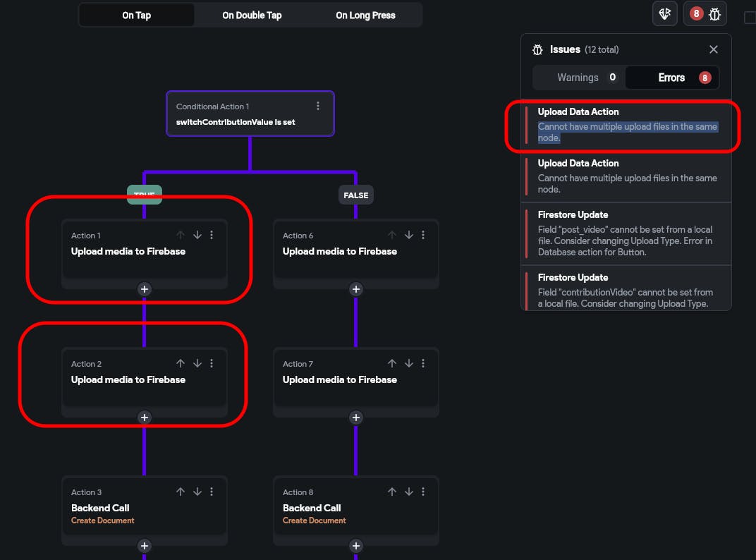Switch to the Warnings tab

pyautogui.click(x=578, y=78)
